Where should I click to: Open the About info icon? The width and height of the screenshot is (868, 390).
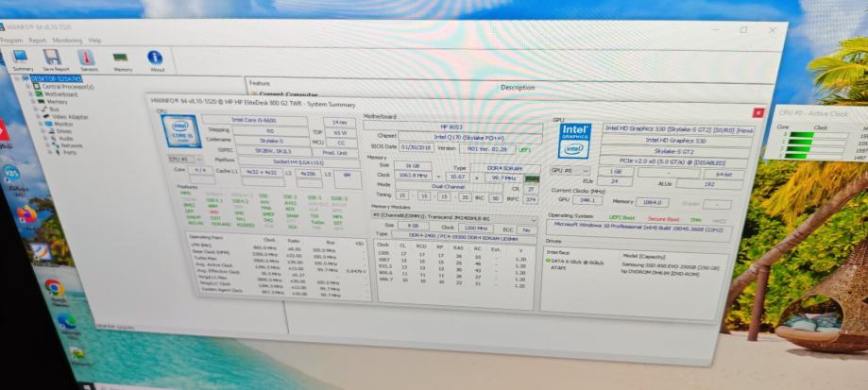point(156,59)
